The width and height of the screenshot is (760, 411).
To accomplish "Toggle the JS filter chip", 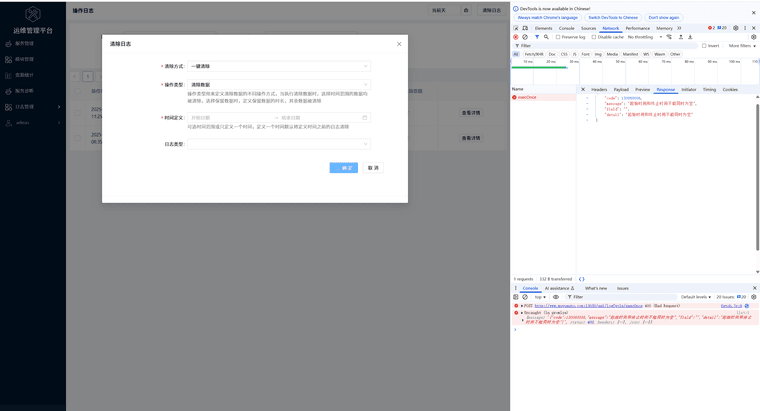I will pos(574,54).
